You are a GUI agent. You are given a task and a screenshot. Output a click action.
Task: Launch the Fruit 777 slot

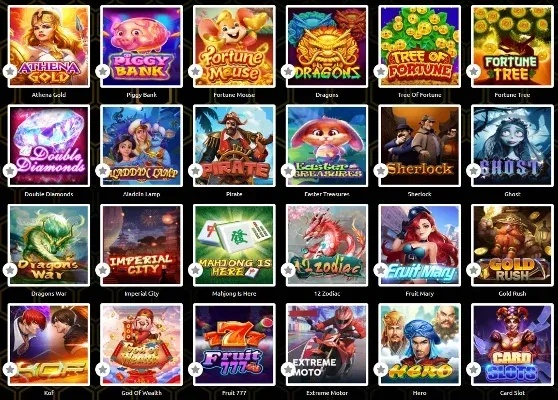tap(234, 344)
